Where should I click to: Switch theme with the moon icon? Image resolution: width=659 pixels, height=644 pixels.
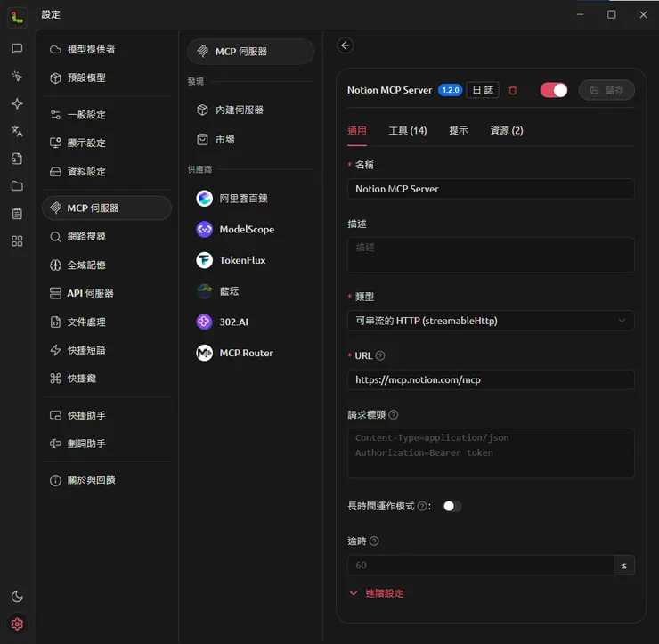click(17, 596)
